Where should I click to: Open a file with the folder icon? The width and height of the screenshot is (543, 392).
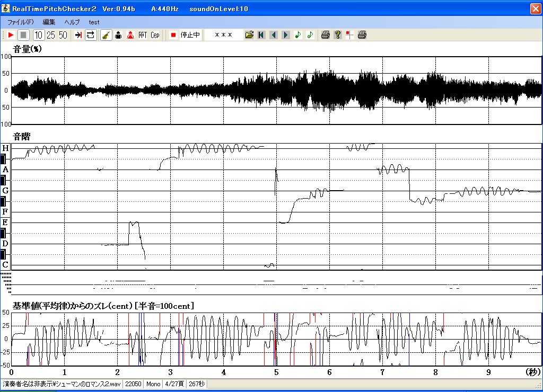coord(249,35)
